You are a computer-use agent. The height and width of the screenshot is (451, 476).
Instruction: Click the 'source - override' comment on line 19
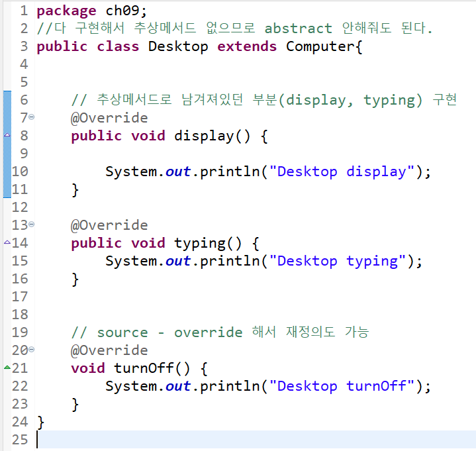[x=220, y=332]
